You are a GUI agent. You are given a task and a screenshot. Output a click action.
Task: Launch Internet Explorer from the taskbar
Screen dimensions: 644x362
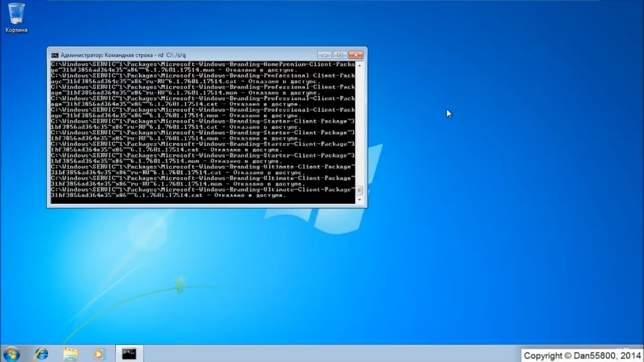tap(41, 354)
